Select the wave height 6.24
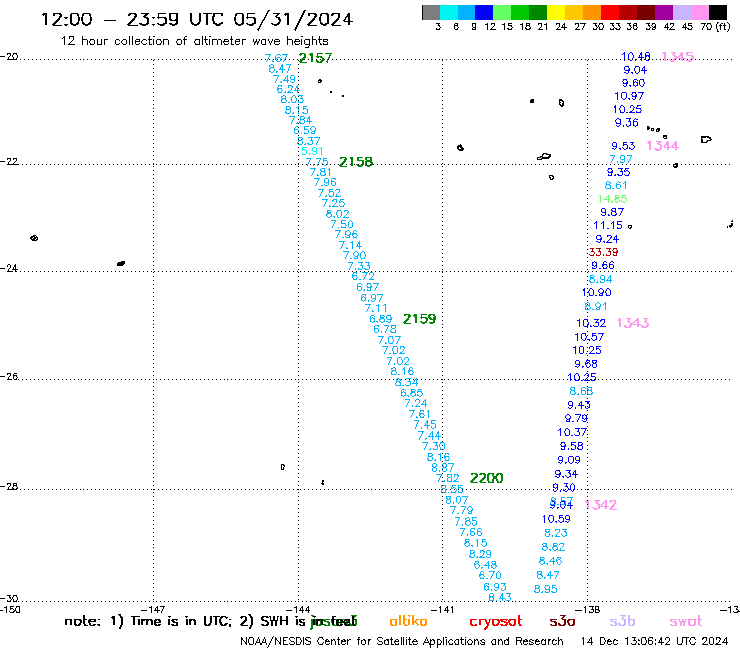 (288, 89)
